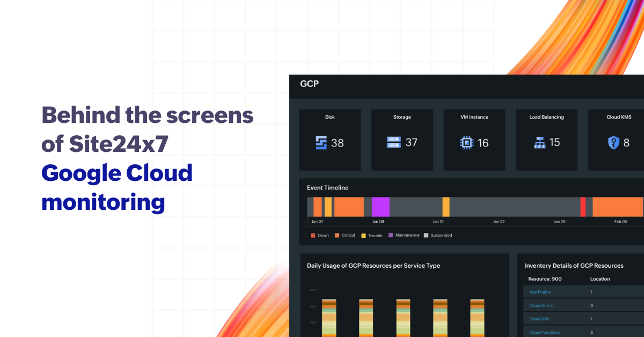
Task: Click the Location column header
Action: [x=600, y=279]
